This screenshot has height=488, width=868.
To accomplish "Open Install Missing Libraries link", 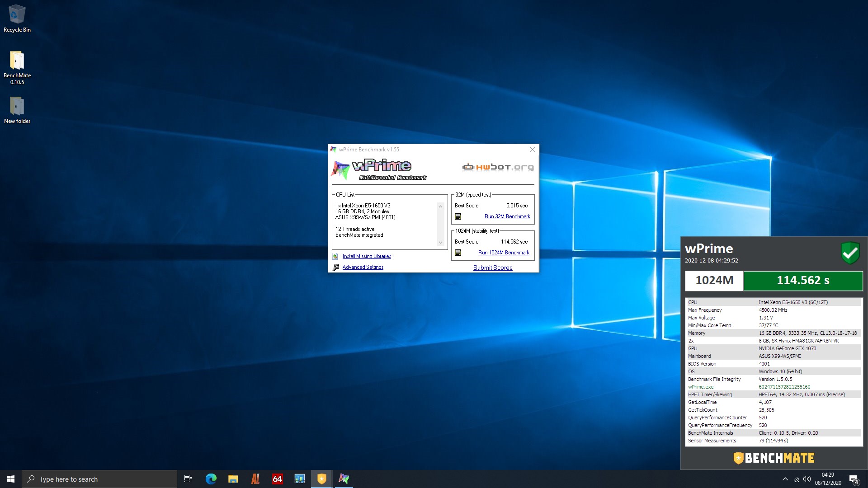I will 367,256.
